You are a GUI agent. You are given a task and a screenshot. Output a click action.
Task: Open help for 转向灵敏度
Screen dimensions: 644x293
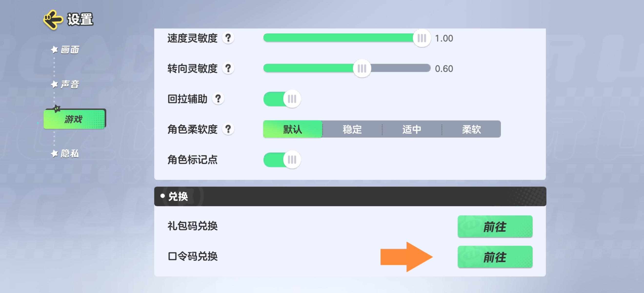[x=228, y=68]
